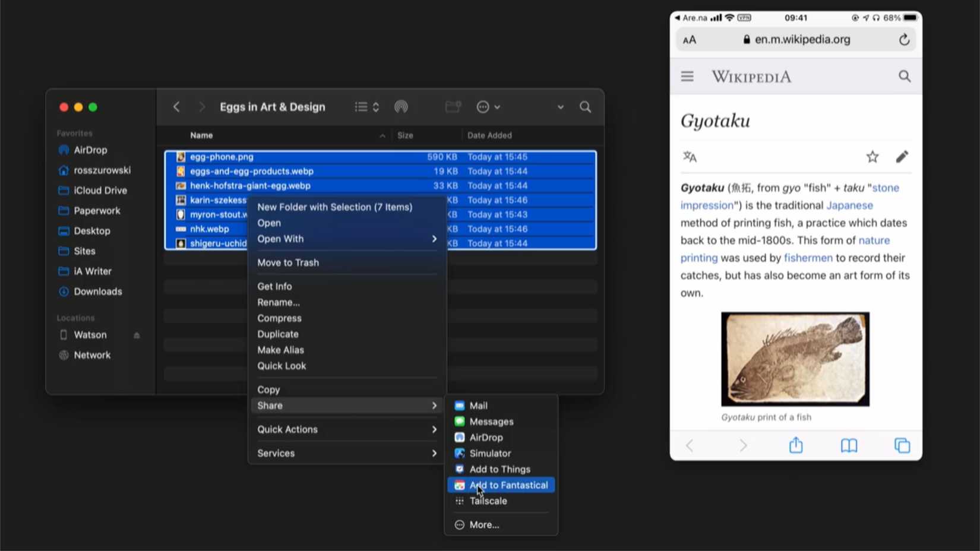
Task: Open the Safari share sheet
Action: click(x=796, y=445)
